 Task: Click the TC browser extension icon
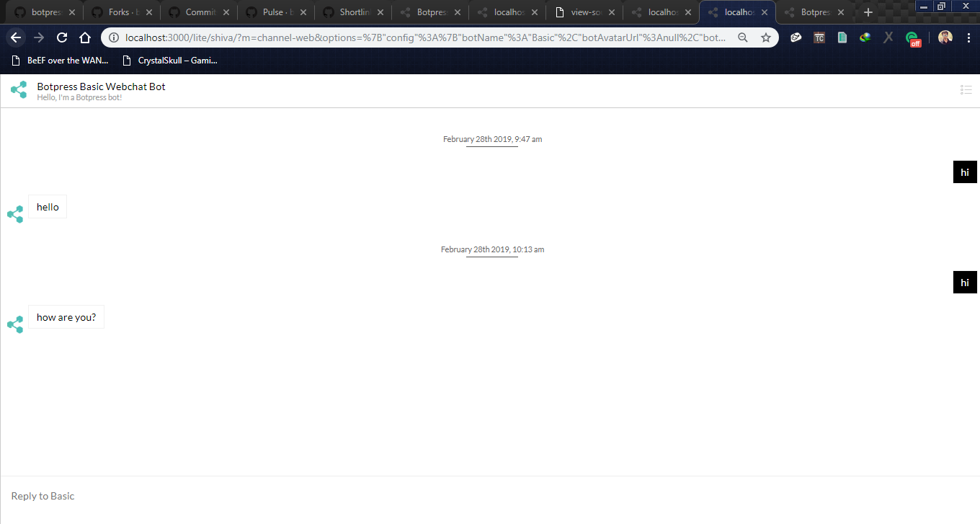819,37
